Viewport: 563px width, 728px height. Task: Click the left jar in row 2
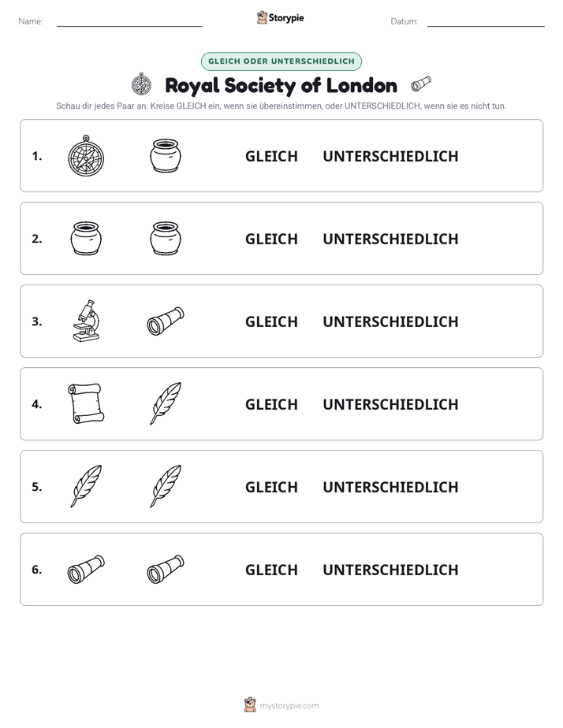click(x=86, y=238)
